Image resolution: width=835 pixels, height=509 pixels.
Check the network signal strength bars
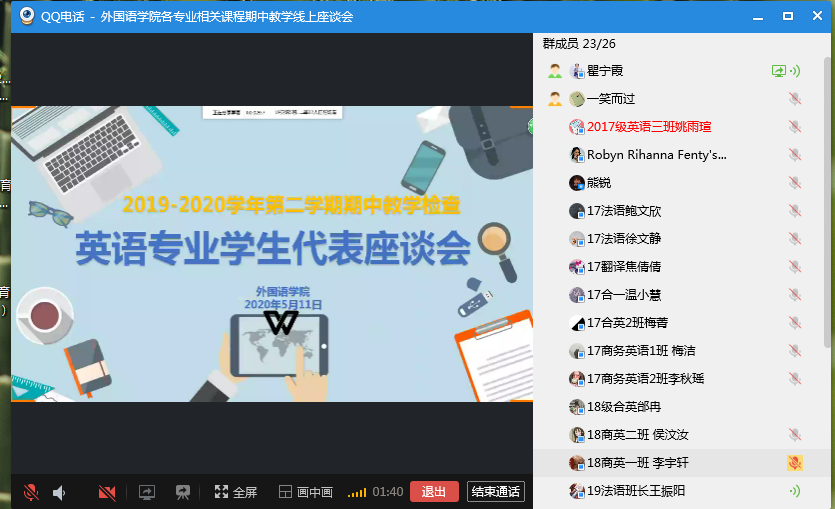pyautogui.click(x=357, y=492)
